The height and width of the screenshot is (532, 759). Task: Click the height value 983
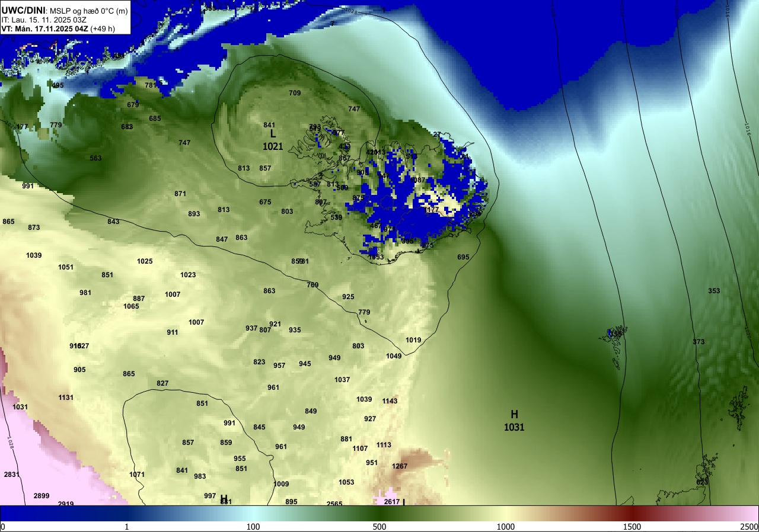tap(200, 476)
